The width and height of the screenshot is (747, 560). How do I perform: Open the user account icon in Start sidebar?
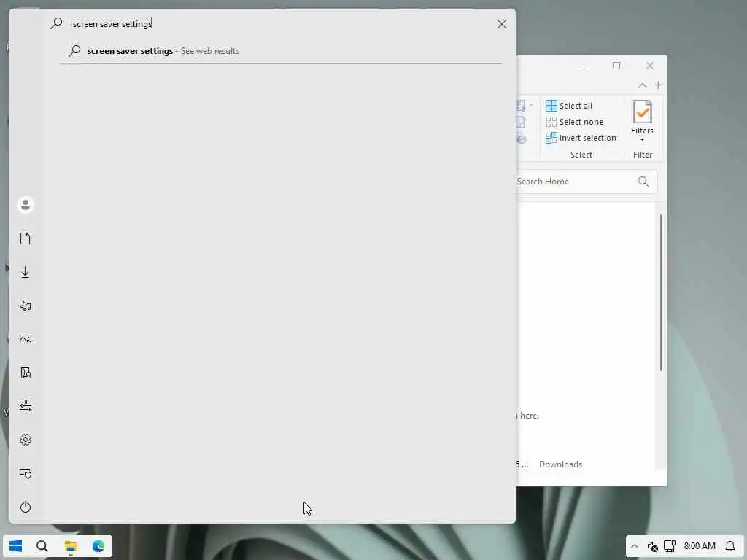pos(26,205)
